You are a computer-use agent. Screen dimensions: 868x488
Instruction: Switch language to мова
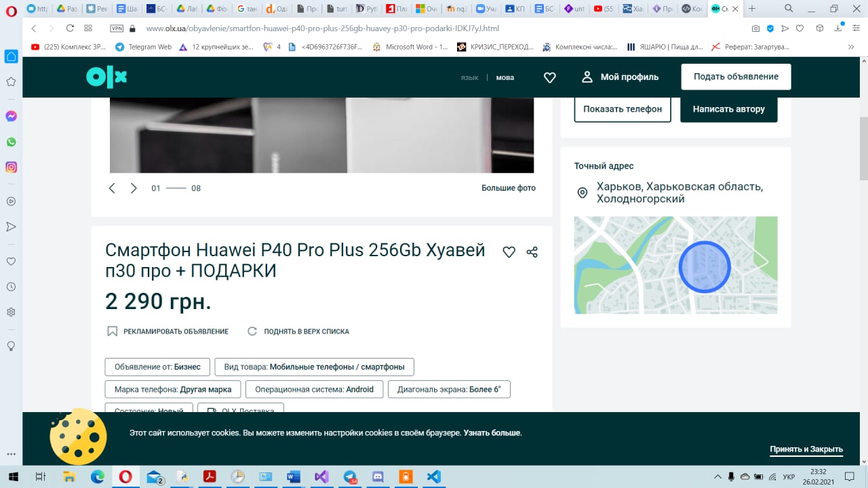(505, 77)
